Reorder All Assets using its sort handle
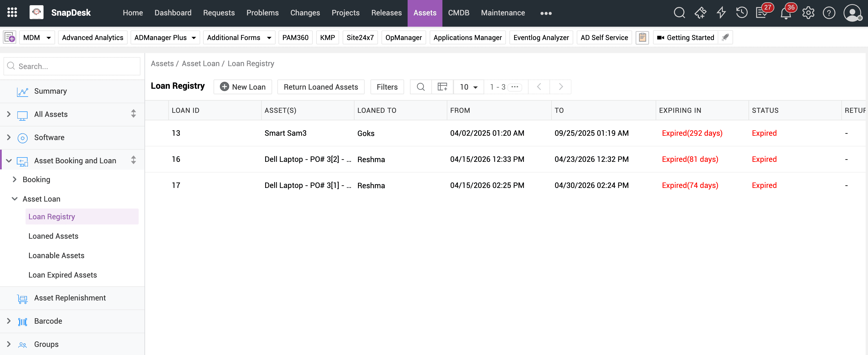This screenshot has height=355, width=868. coord(133,113)
